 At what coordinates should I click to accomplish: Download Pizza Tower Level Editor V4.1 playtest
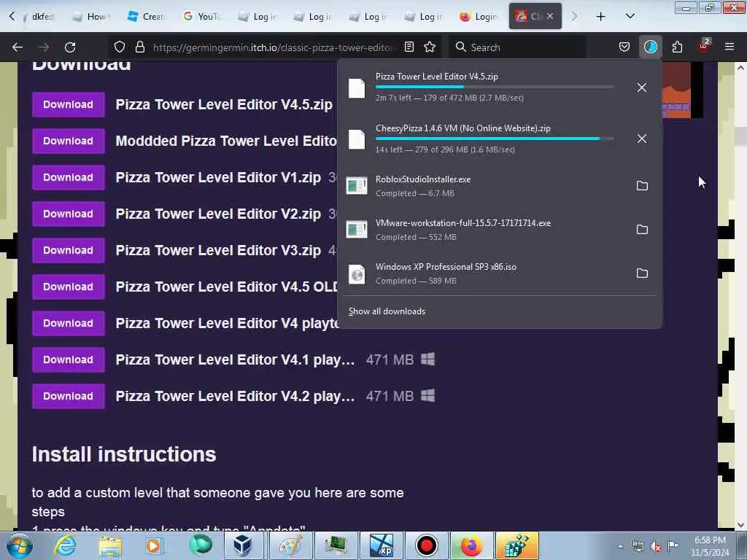(x=68, y=359)
